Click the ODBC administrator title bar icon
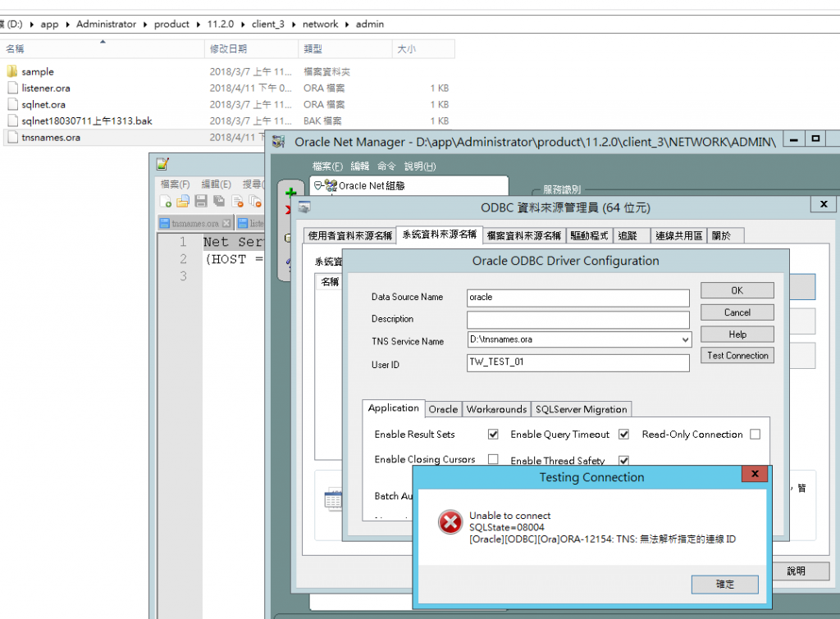Viewport: 840px width, 619px height. [x=305, y=207]
